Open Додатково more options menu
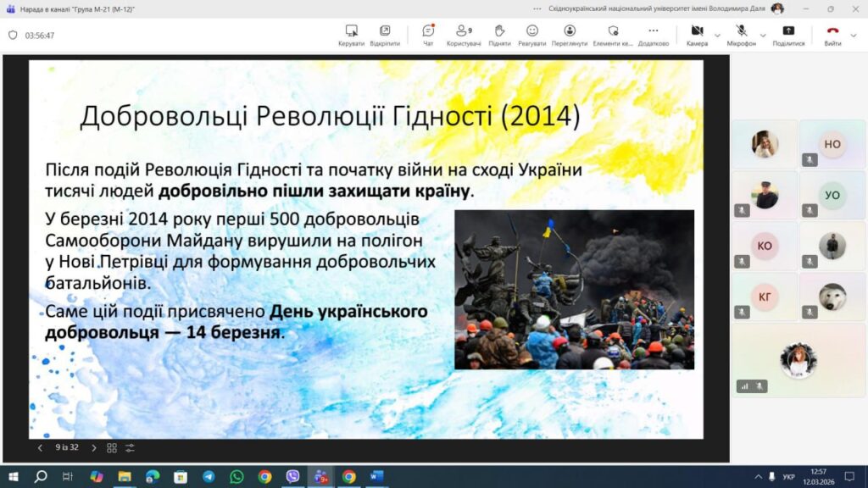Screen dimensions: 868x488 [653, 35]
